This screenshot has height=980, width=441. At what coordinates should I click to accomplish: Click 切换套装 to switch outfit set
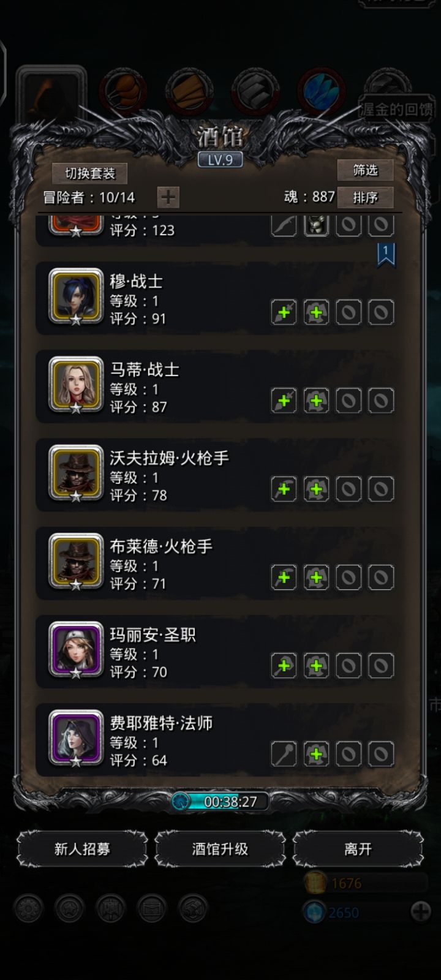pos(90,173)
